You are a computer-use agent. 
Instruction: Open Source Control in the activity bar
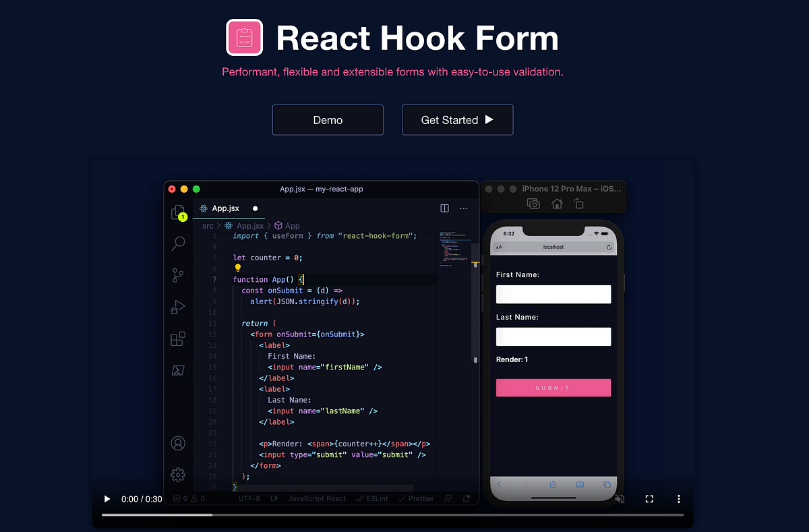tap(178, 275)
